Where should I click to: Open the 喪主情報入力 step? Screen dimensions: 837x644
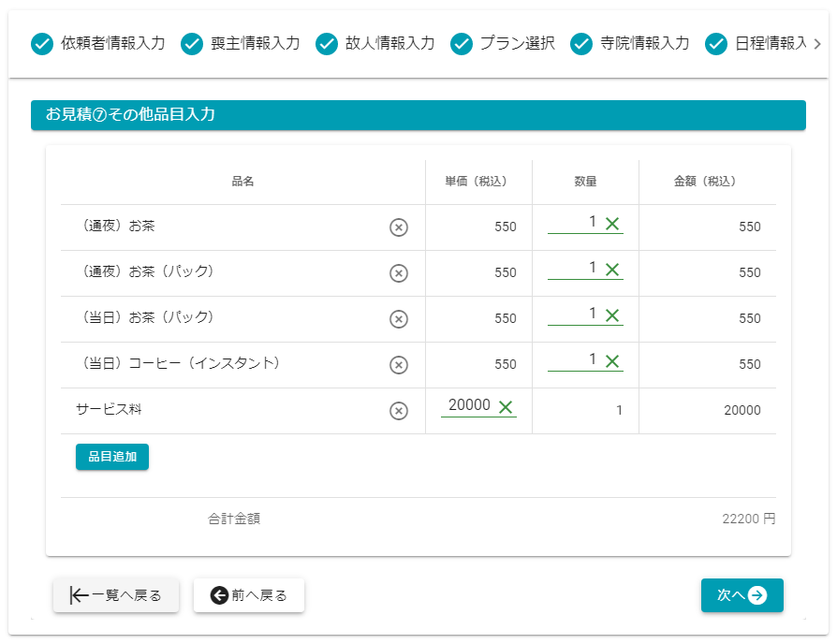click(x=241, y=44)
